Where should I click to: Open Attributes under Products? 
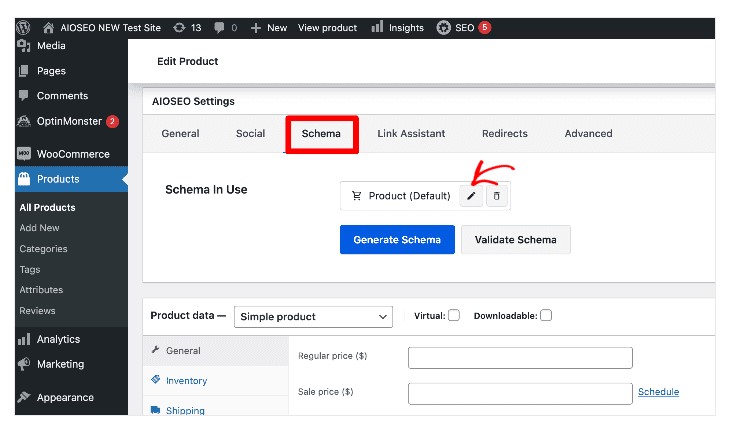click(41, 290)
